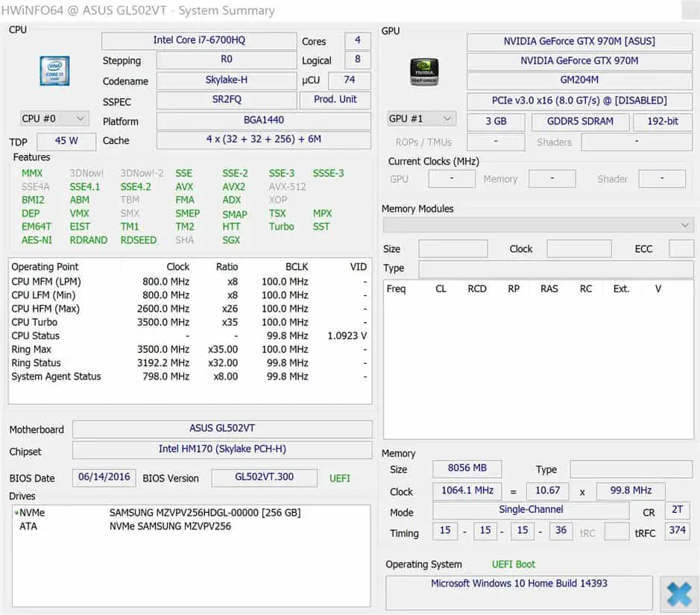Click the memory multiplier 10.67 field
Viewport: 700px width, 615px height.
click(x=547, y=491)
